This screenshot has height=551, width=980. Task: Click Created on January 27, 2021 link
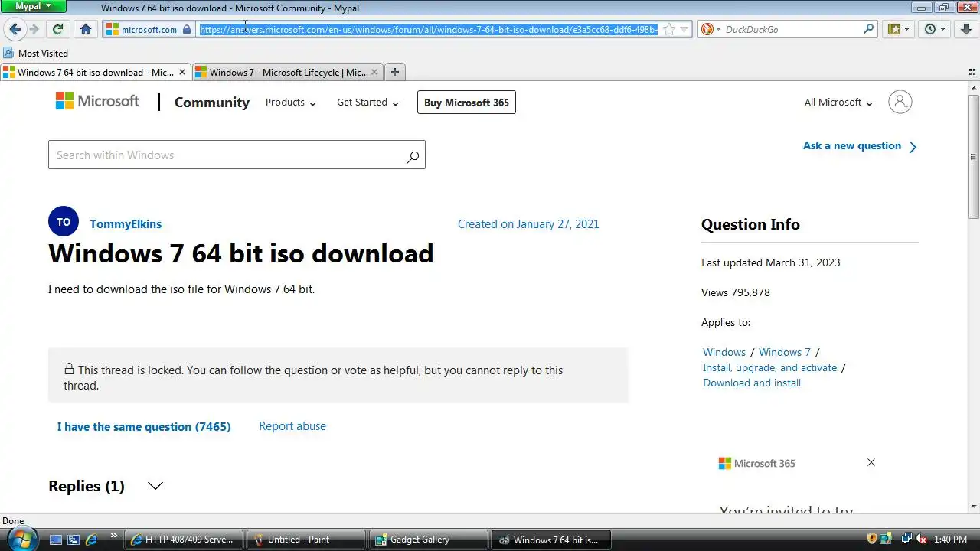[x=528, y=224]
